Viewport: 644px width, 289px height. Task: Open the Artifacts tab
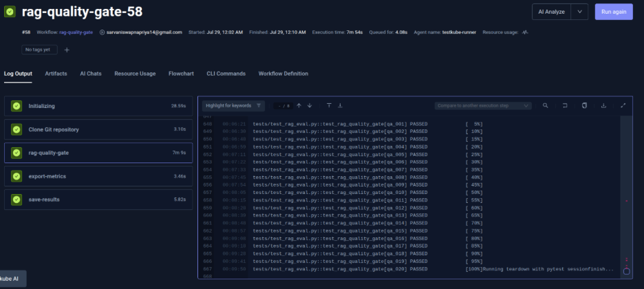coord(56,74)
